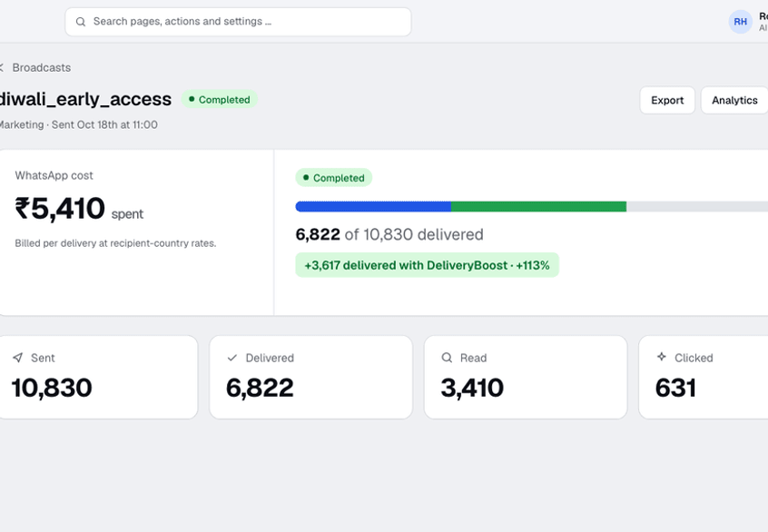
Task: Click the Clicked sparkle icon
Action: point(661,357)
